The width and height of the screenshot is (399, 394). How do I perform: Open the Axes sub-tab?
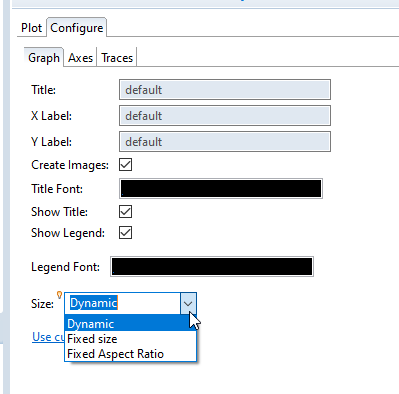[80, 58]
